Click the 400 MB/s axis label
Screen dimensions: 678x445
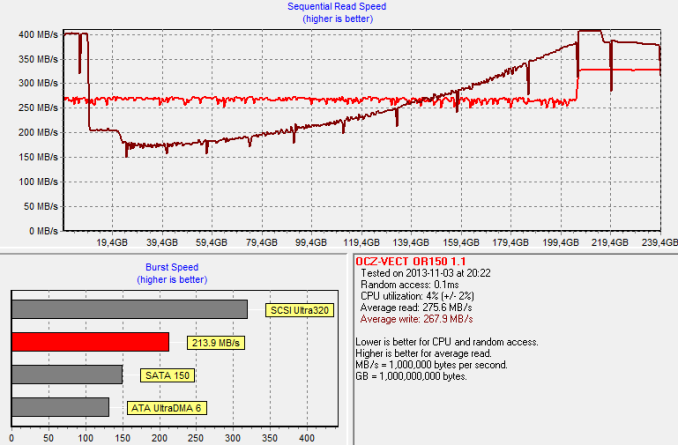(x=38, y=35)
